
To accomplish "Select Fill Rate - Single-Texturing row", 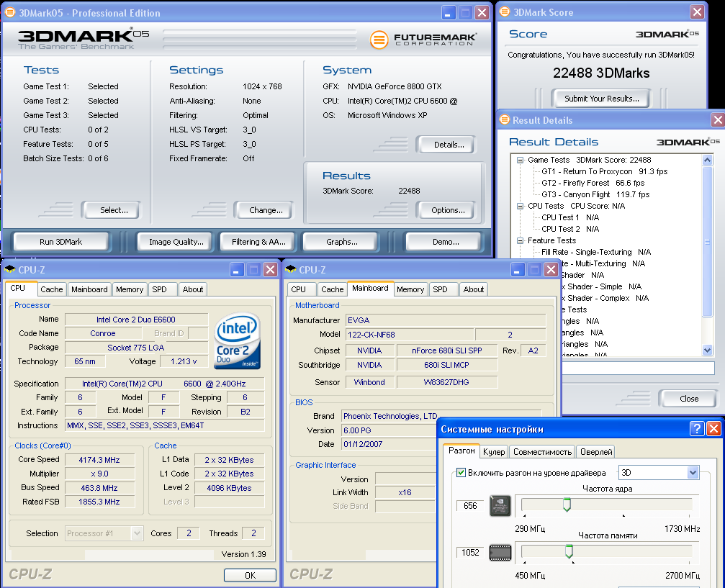I will (x=596, y=252).
